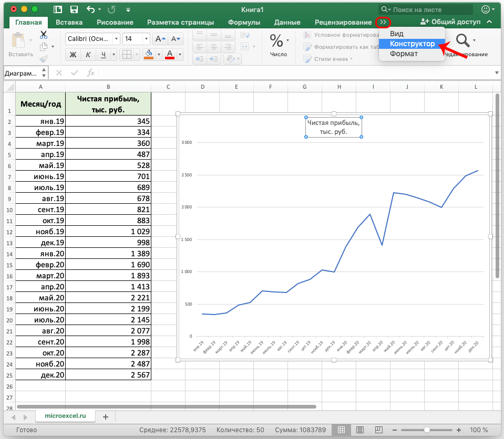504x439 pixels.
Task: Click the smiley feedback icon
Action: coord(486,9)
